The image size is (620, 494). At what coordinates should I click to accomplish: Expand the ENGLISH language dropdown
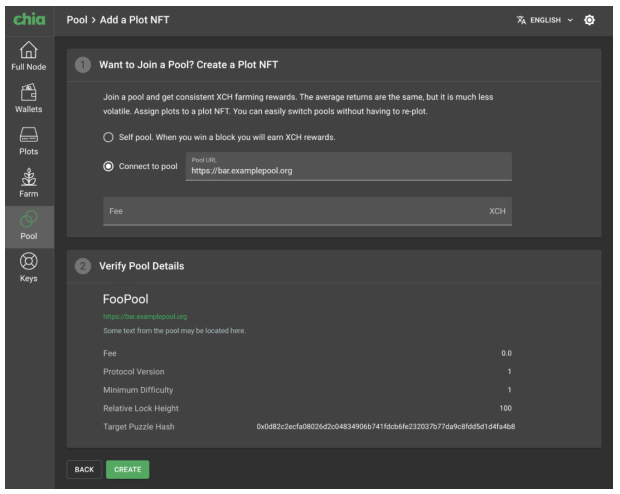coord(545,20)
